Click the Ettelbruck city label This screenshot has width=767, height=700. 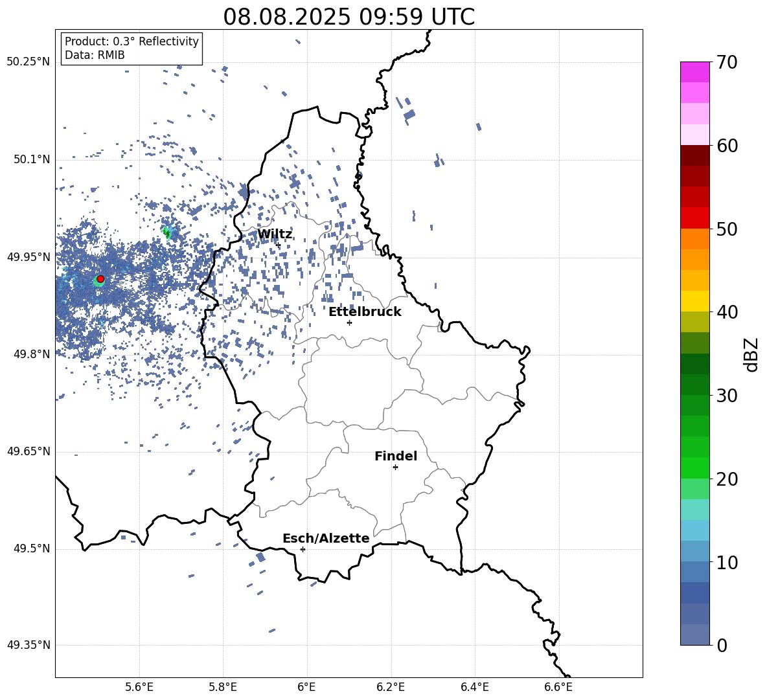[x=365, y=312]
